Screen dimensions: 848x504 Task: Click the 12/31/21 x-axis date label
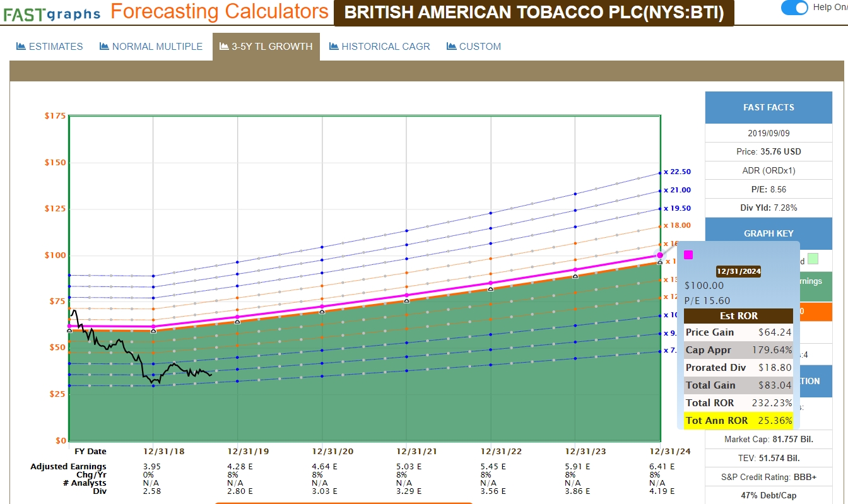point(417,452)
